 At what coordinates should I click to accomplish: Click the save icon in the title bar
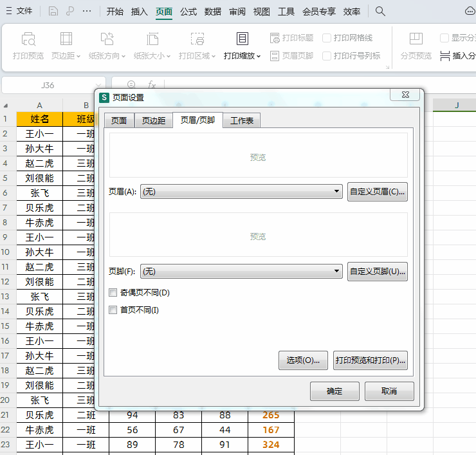click(x=53, y=11)
